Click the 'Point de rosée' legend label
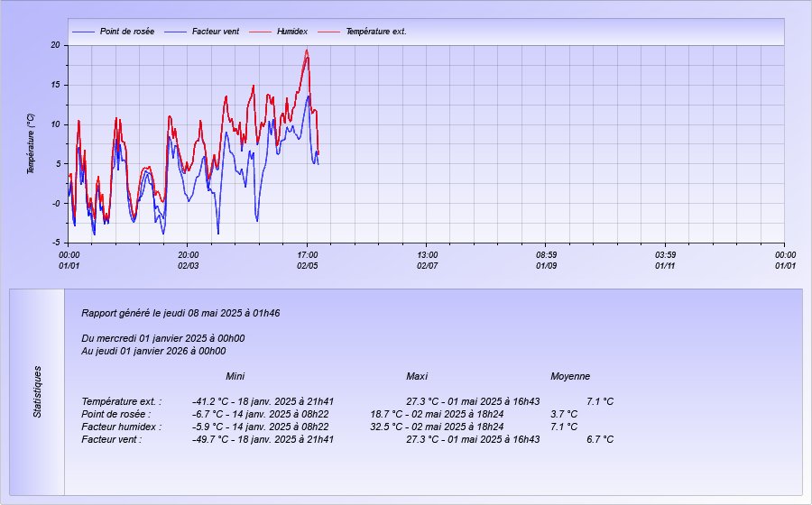 [127, 32]
